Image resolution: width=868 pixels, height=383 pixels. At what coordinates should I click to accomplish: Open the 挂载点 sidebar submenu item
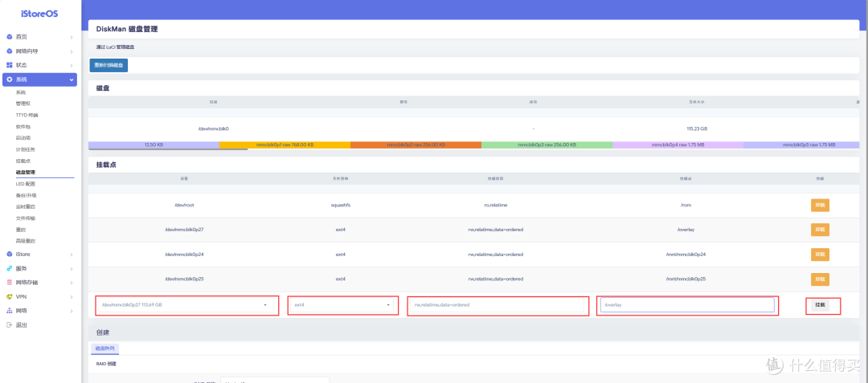(x=23, y=161)
